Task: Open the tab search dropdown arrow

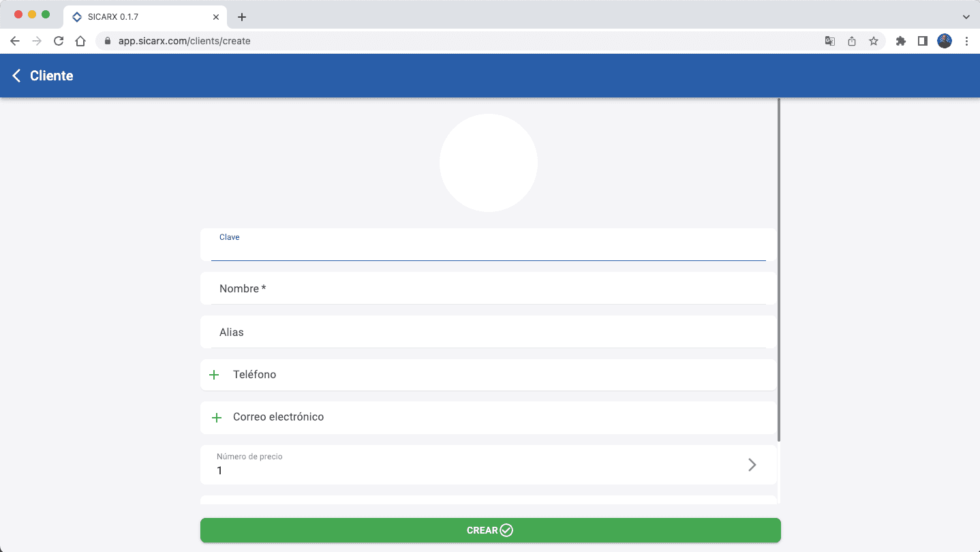Action: coord(966,16)
